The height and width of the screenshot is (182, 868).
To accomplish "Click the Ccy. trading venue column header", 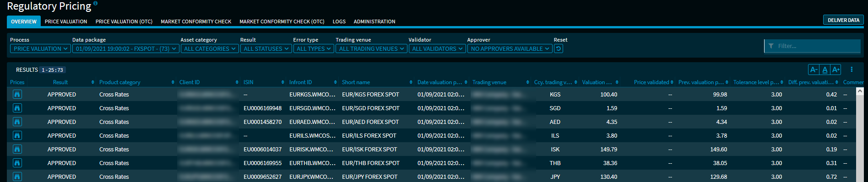I will [x=553, y=82].
